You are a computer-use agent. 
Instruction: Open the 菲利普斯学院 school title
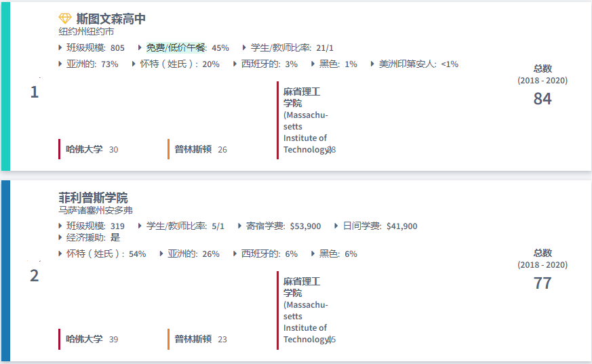coord(93,198)
